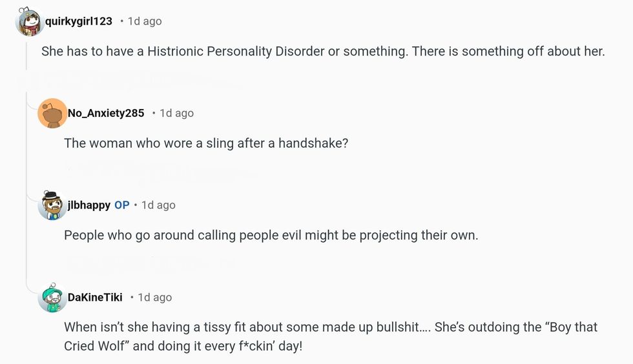Viewport: 633px width, 364px height.
Task: Open DaKineTiki's green avatar
Action: (x=52, y=298)
